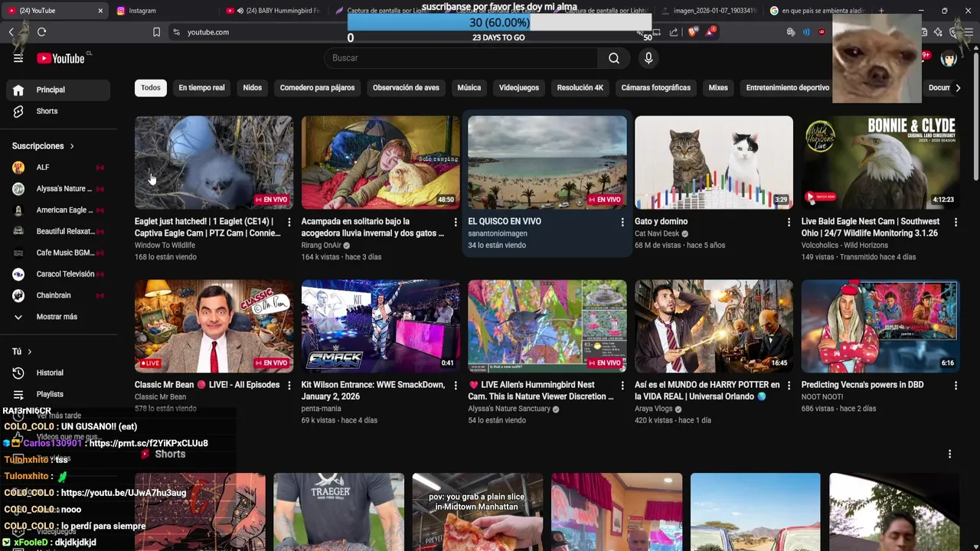
Task: Select the Videojuegos filter chip
Action: point(519,88)
